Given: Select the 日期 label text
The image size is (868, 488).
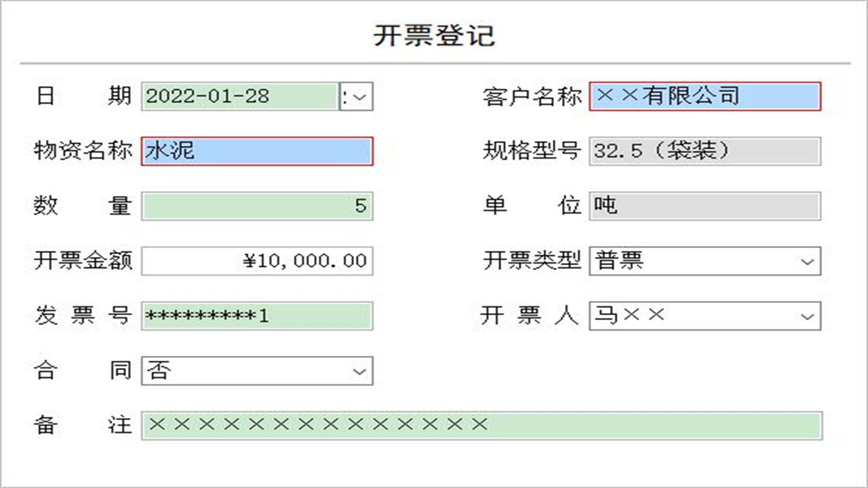Looking at the screenshot, I should (x=81, y=96).
